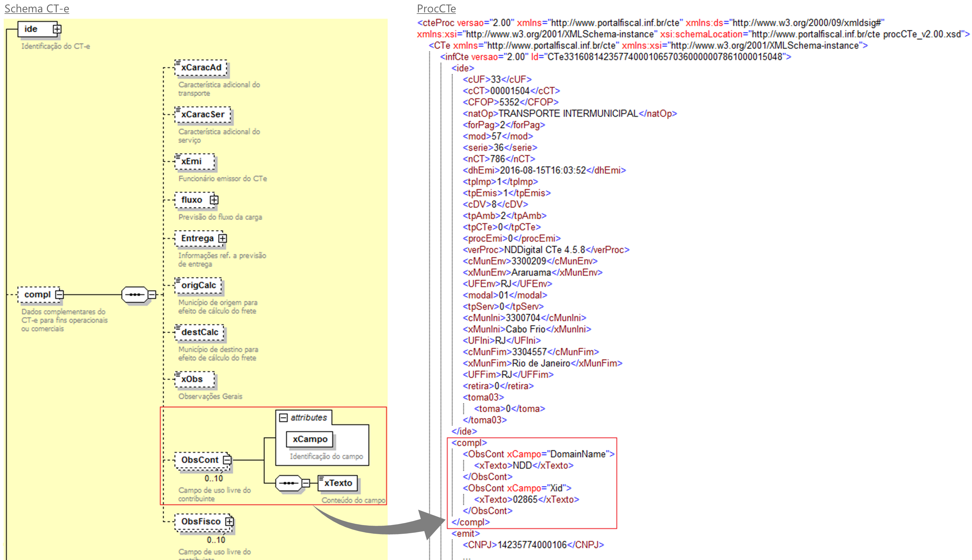Expand the fluxo node plus icon
This screenshot has width=972, height=560.
tap(214, 200)
